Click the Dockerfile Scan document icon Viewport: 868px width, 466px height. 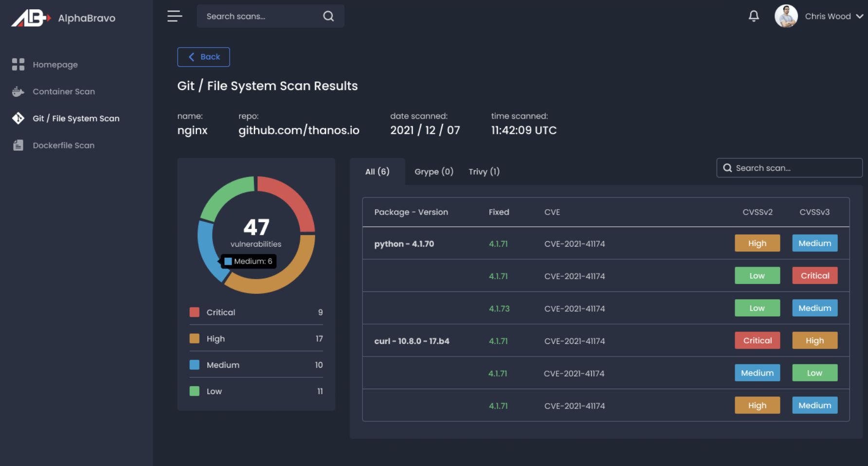pos(18,145)
